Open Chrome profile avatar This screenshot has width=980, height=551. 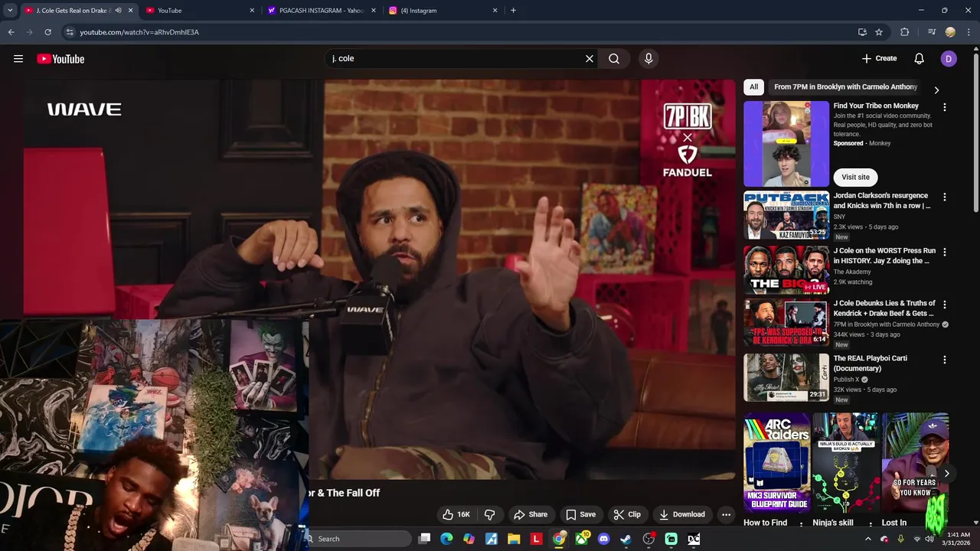click(x=950, y=32)
